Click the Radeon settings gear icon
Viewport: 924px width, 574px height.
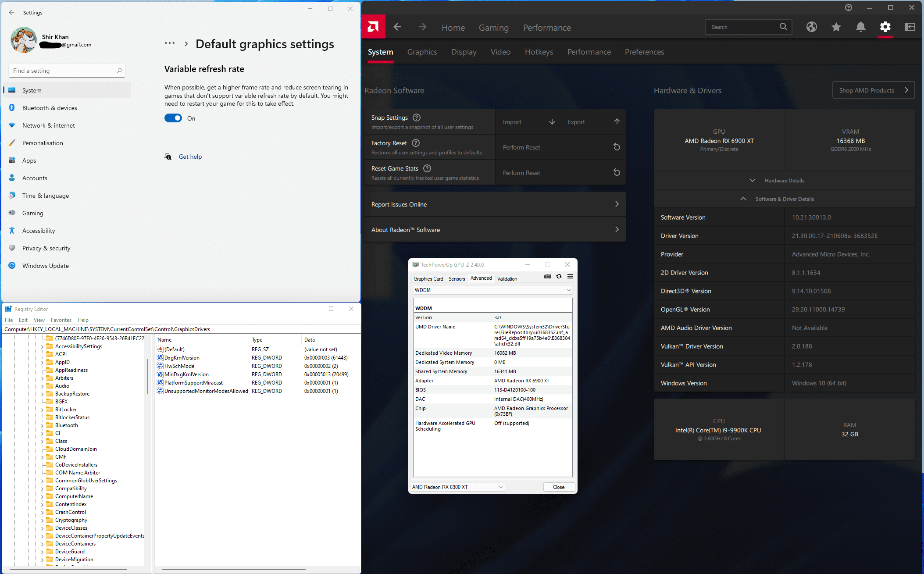(x=885, y=27)
